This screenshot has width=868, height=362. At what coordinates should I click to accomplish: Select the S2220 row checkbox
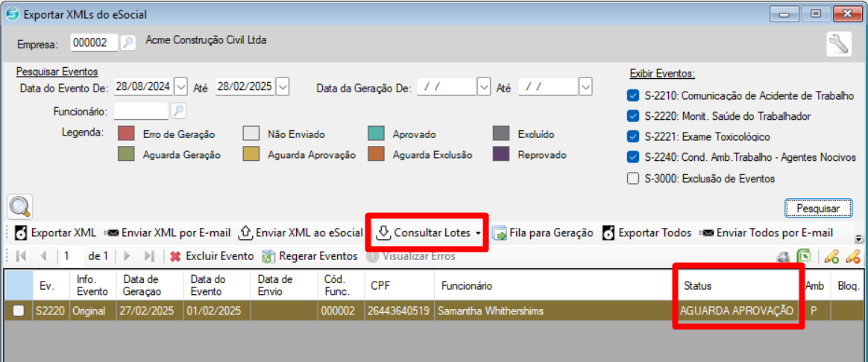(x=18, y=311)
